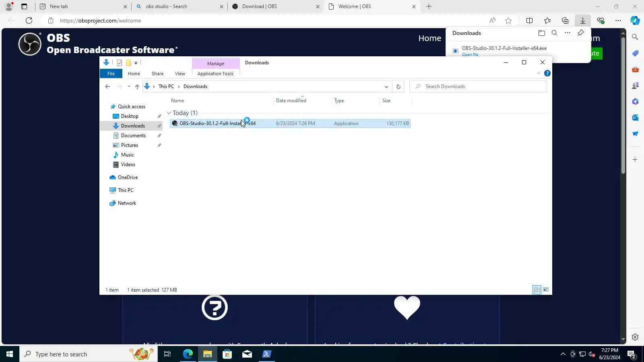Open Downloads folder icon in Edge flyout

click(541, 33)
